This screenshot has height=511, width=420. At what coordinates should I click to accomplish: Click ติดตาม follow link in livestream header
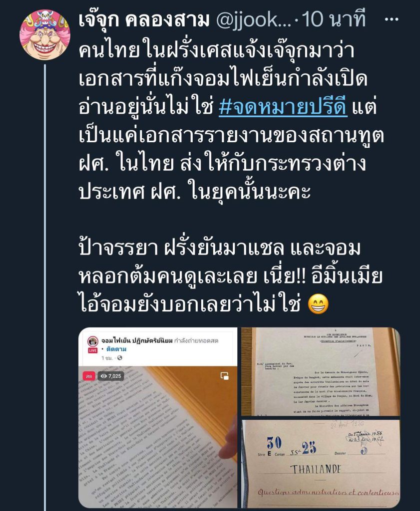click(116, 349)
